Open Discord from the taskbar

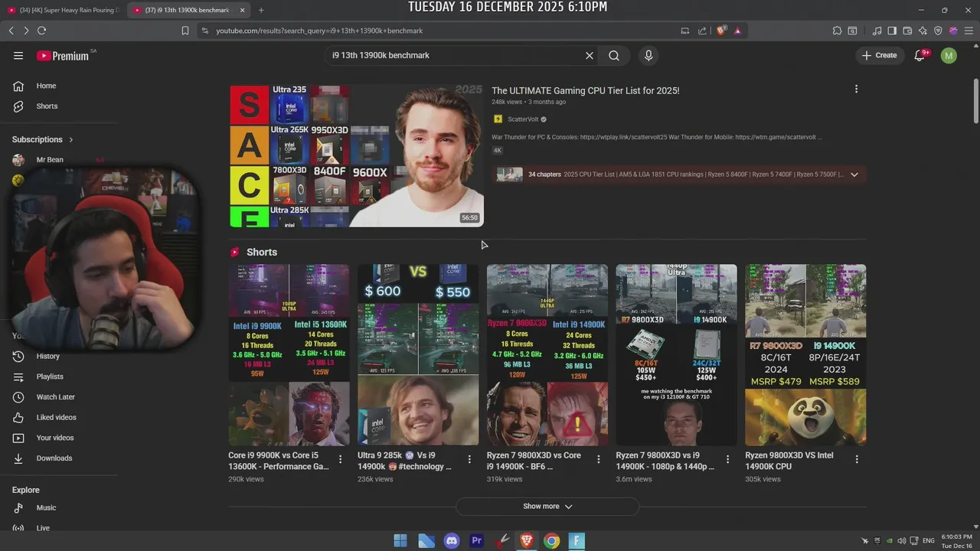coord(451,541)
